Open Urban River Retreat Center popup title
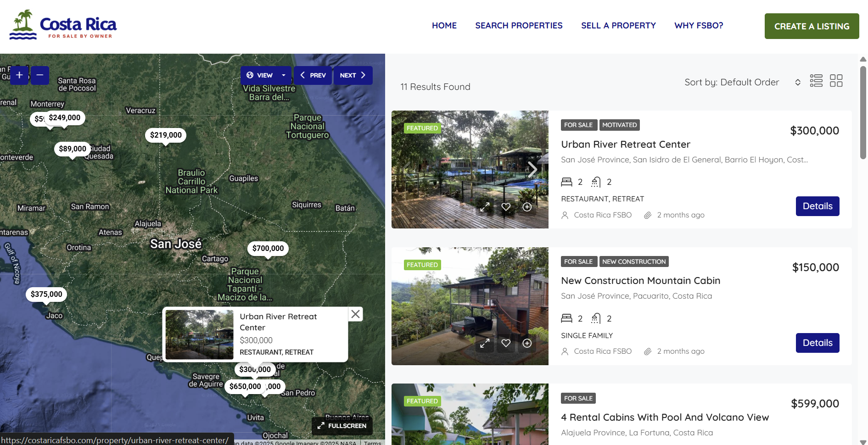The width and height of the screenshot is (868, 445). pos(278,322)
